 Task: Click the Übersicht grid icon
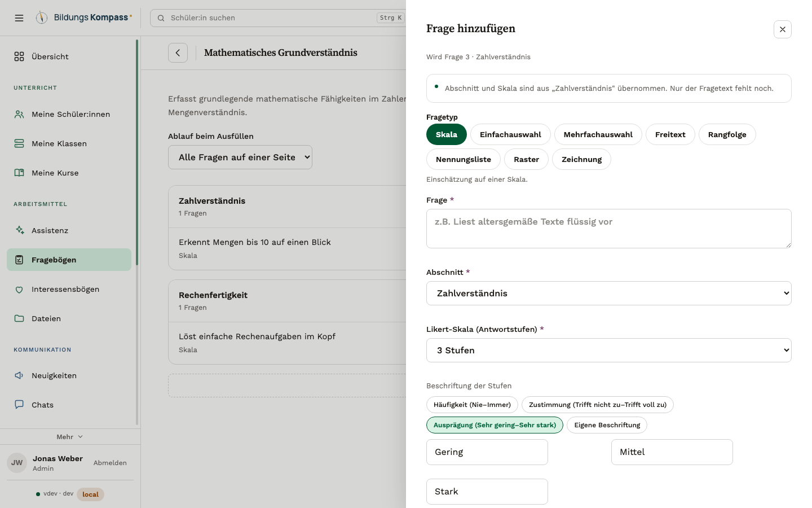19,56
